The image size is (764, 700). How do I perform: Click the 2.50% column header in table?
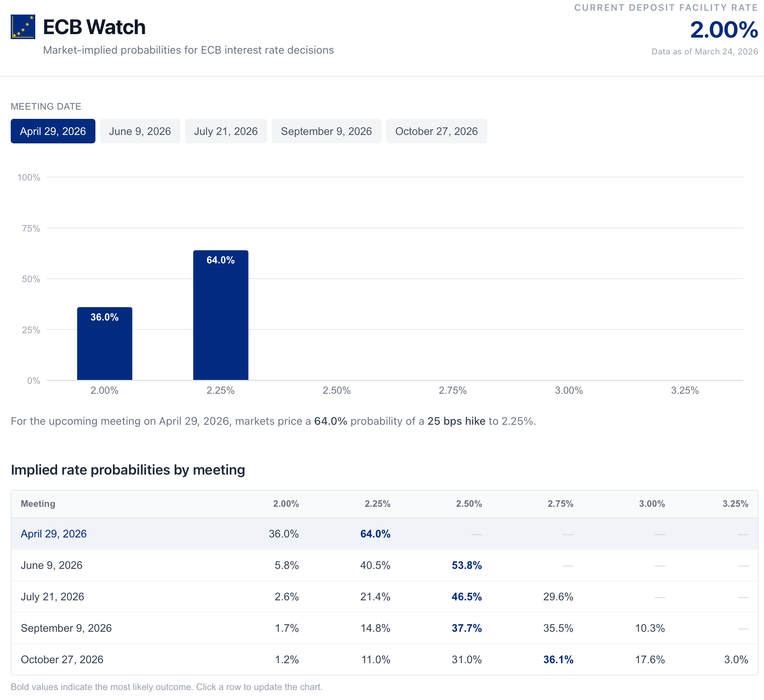[469, 504]
